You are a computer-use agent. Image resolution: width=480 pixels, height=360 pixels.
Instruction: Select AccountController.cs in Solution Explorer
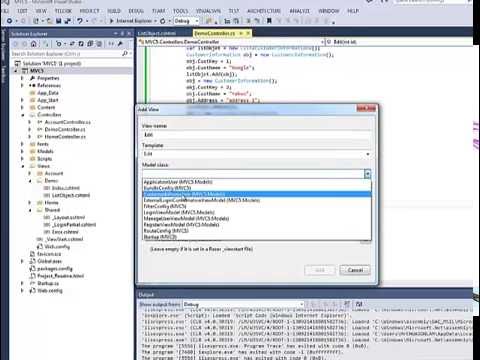point(68,122)
